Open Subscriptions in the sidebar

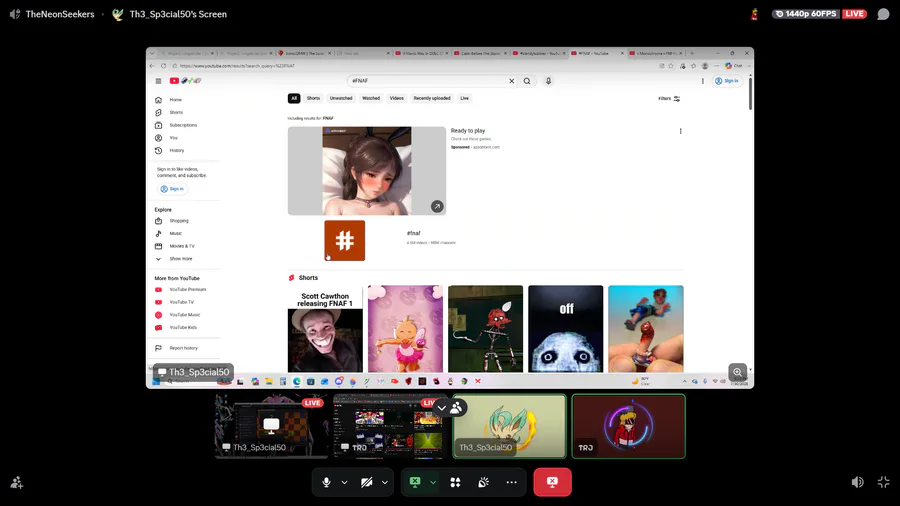click(x=185, y=125)
